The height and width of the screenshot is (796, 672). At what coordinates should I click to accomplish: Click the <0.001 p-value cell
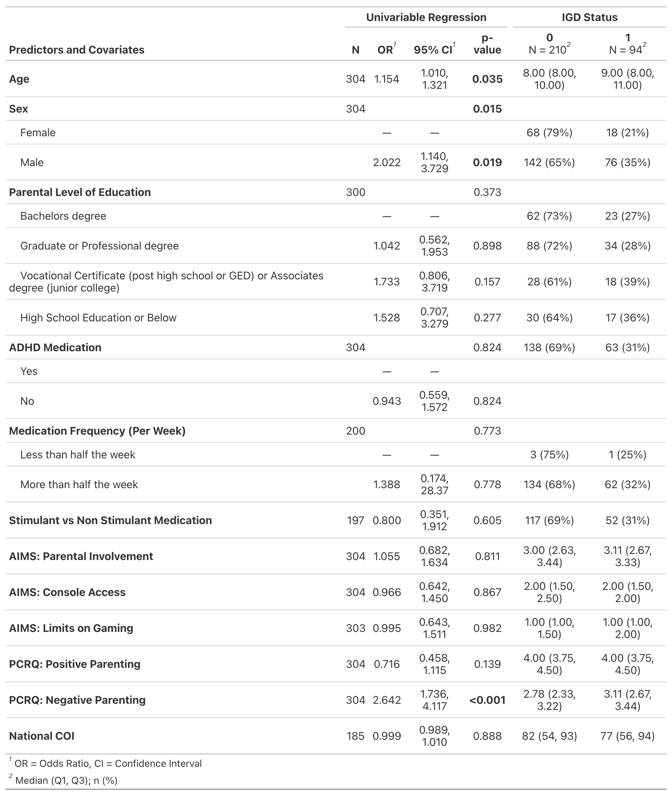pyautogui.click(x=487, y=700)
